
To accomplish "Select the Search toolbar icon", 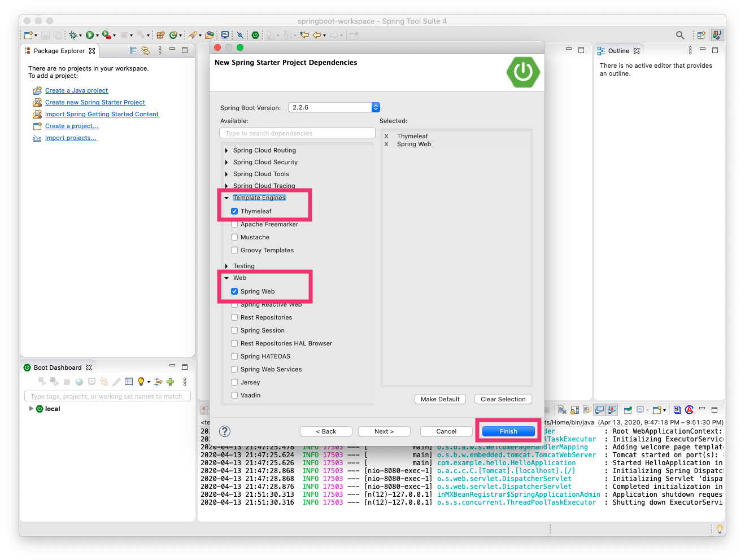I will pyautogui.click(x=679, y=34).
